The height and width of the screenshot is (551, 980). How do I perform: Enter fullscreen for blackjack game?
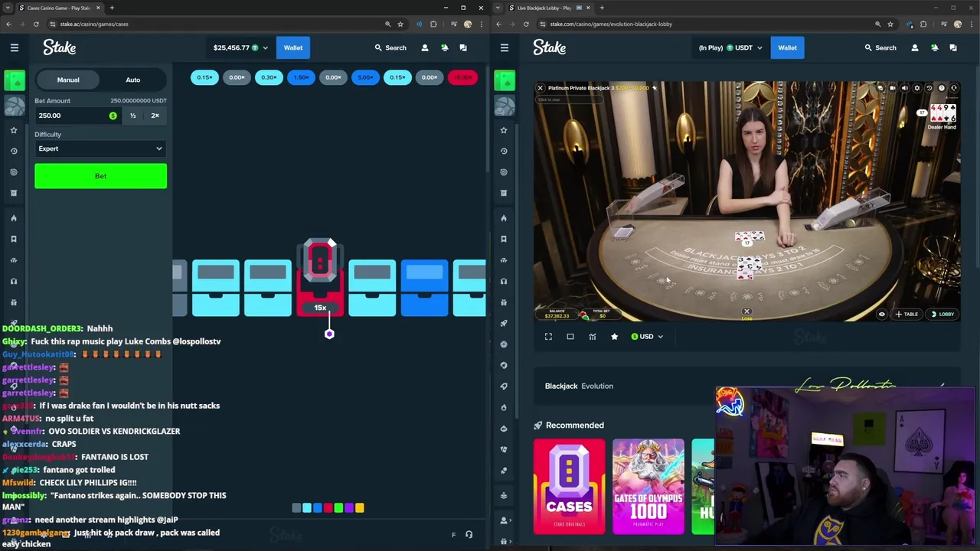[x=548, y=337]
